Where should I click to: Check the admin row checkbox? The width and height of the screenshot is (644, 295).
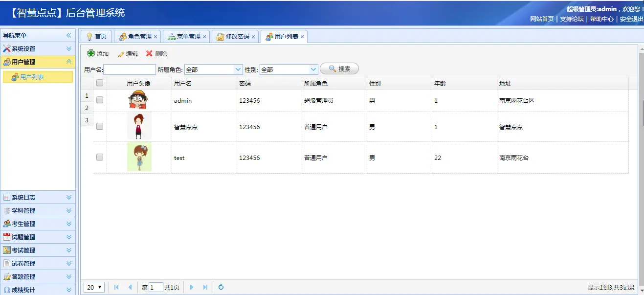(100, 100)
